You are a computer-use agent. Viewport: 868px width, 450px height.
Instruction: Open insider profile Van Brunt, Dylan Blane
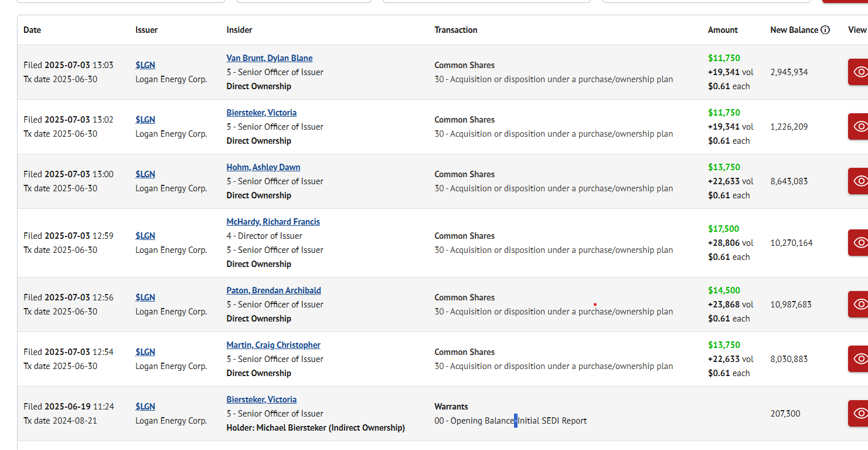pos(269,58)
